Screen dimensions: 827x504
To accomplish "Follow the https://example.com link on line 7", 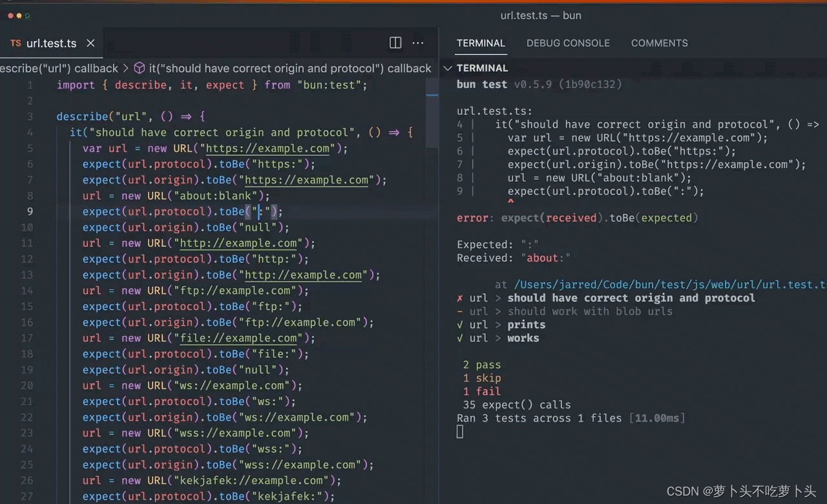I will point(307,180).
